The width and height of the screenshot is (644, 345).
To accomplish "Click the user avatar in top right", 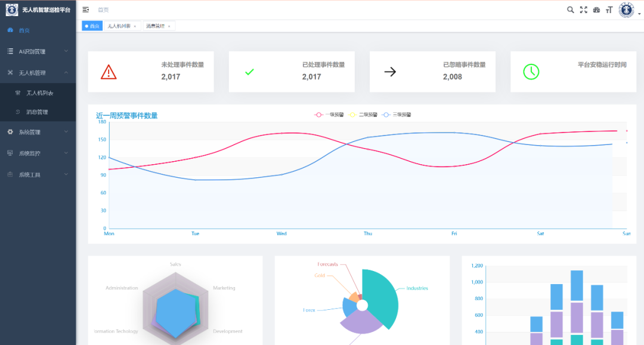I will coord(626,10).
